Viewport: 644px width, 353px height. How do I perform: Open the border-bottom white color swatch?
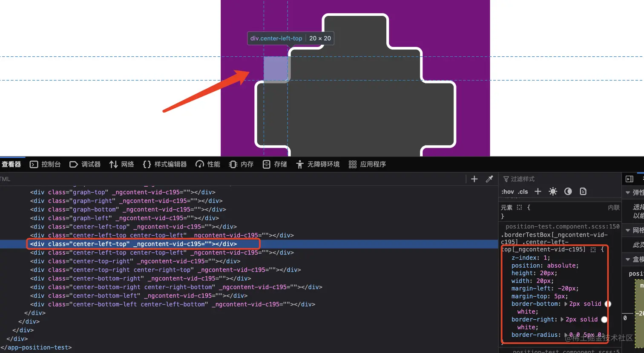pos(608,304)
